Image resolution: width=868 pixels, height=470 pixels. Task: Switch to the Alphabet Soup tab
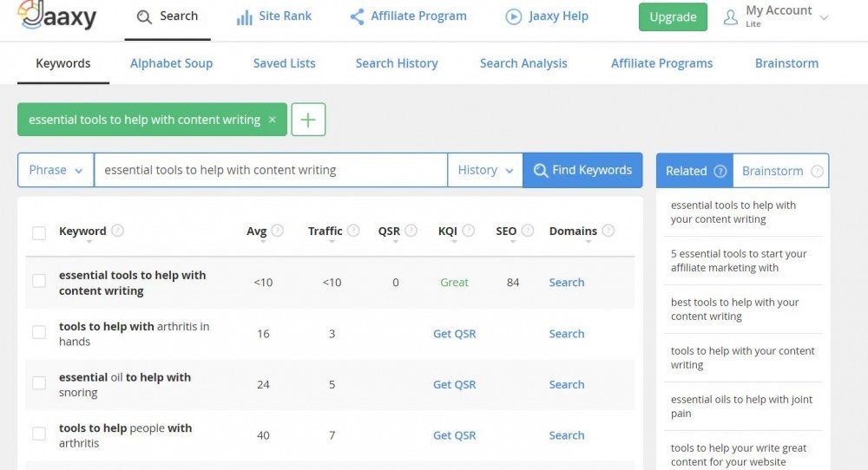coord(171,63)
